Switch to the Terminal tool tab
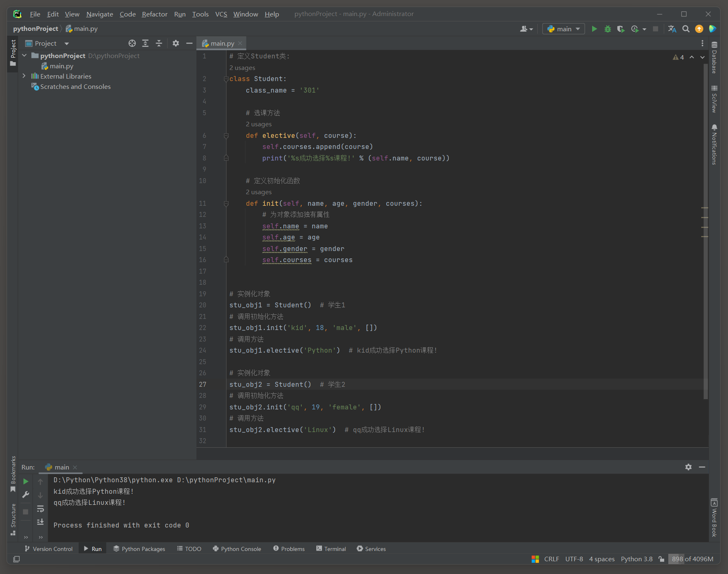The width and height of the screenshot is (728, 574). [x=331, y=549]
